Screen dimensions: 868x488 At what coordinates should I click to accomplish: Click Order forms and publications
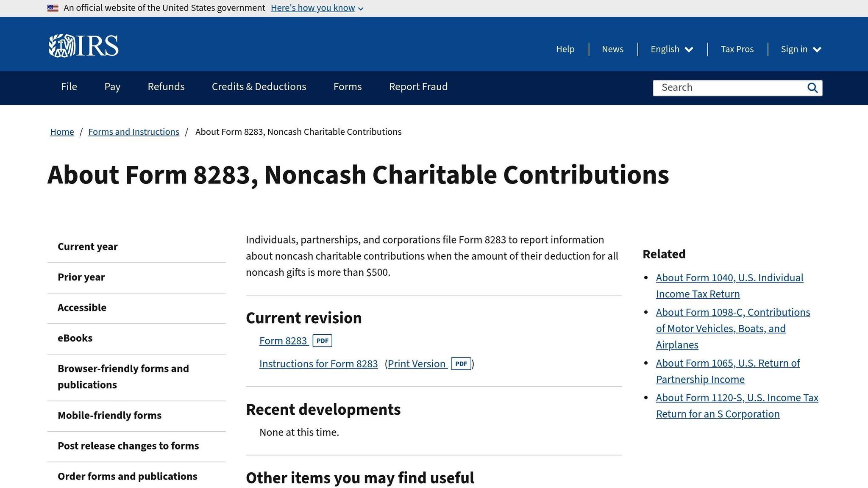coord(127,476)
